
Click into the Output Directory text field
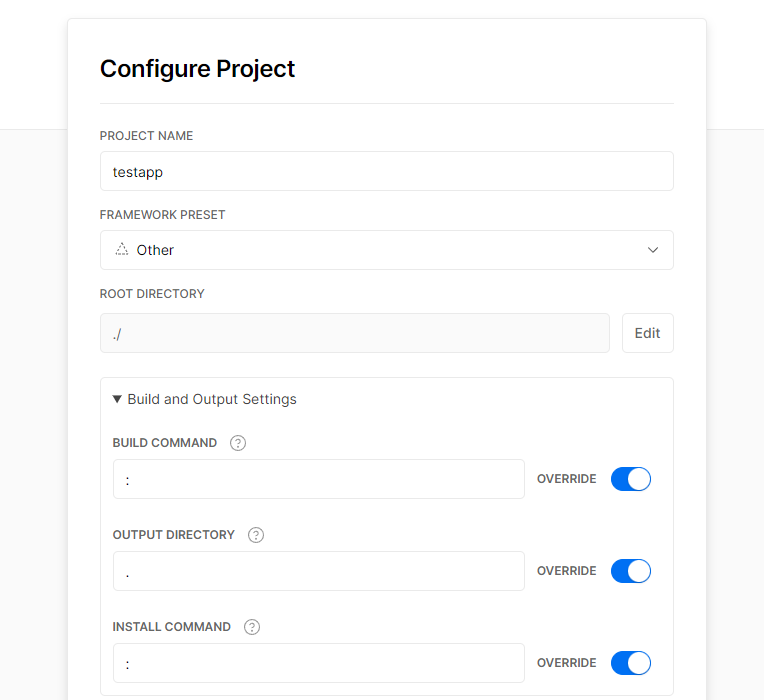coord(318,571)
